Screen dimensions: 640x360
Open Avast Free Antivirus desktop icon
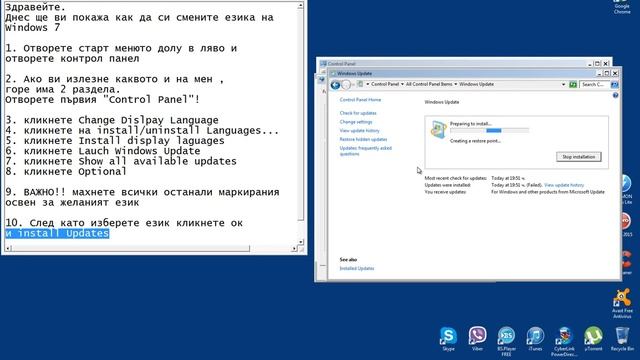pyautogui.click(x=622, y=304)
